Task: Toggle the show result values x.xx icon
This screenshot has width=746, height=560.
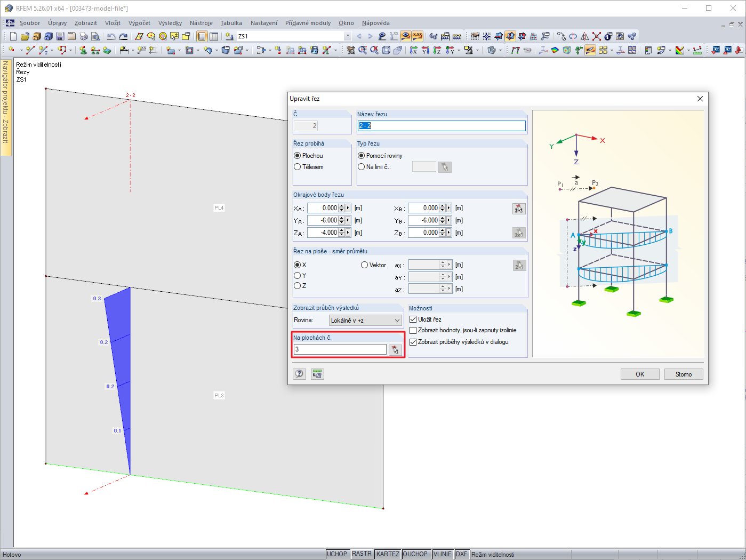Action: pyautogui.click(x=418, y=36)
